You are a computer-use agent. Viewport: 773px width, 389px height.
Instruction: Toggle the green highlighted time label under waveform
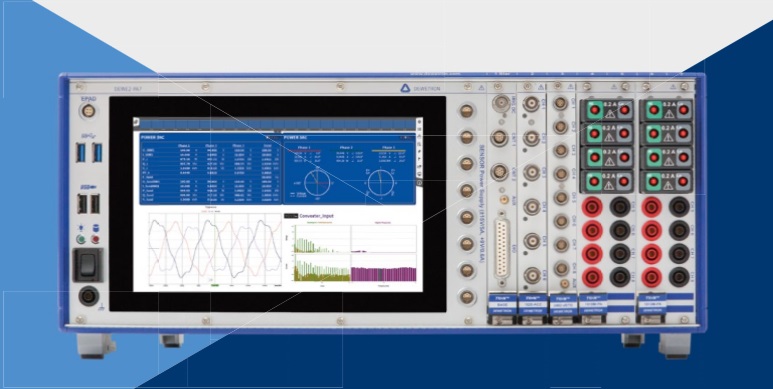click(214, 284)
